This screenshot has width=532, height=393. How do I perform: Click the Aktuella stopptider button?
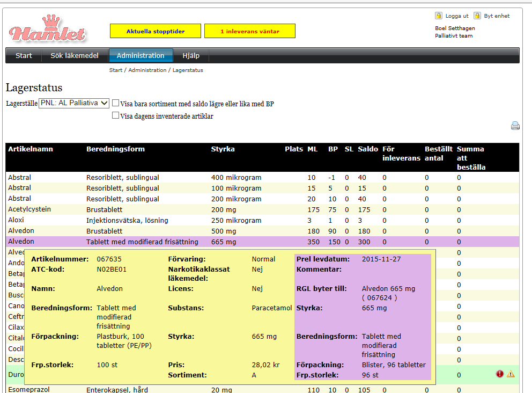pos(156,31)
